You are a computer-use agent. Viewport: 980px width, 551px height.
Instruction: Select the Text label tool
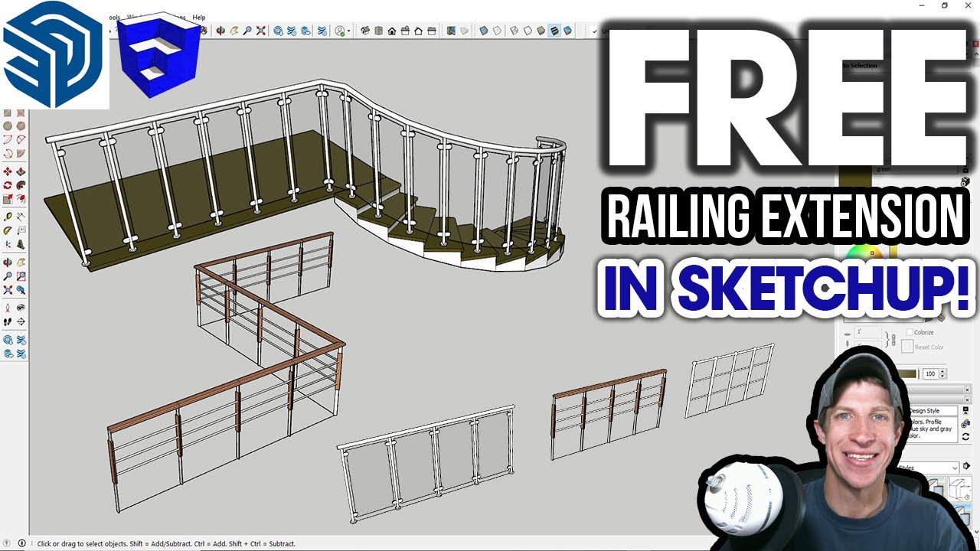[21, 230]
